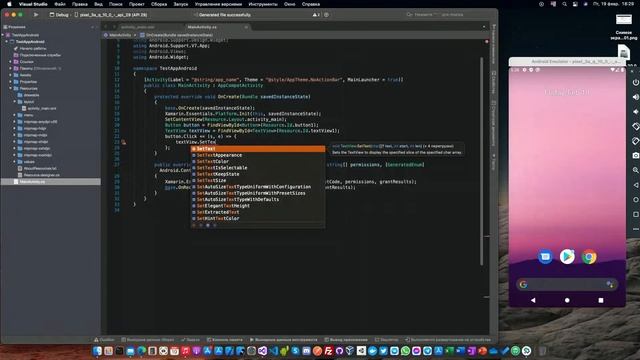Select SetTextColor in autocomplete list
640x360 pixels.
pyautogui.click(x=258, y=162)
